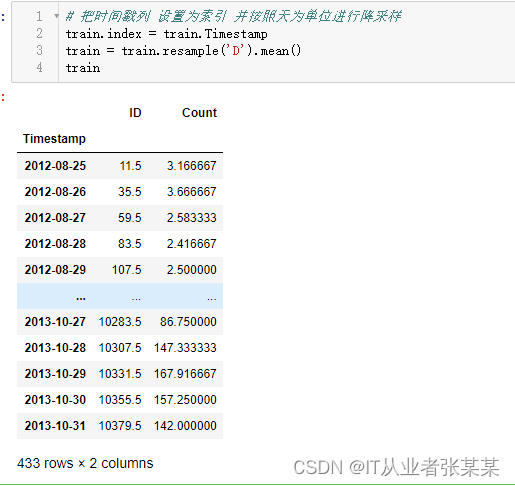Click ID value 11.5

coord(130,166)
